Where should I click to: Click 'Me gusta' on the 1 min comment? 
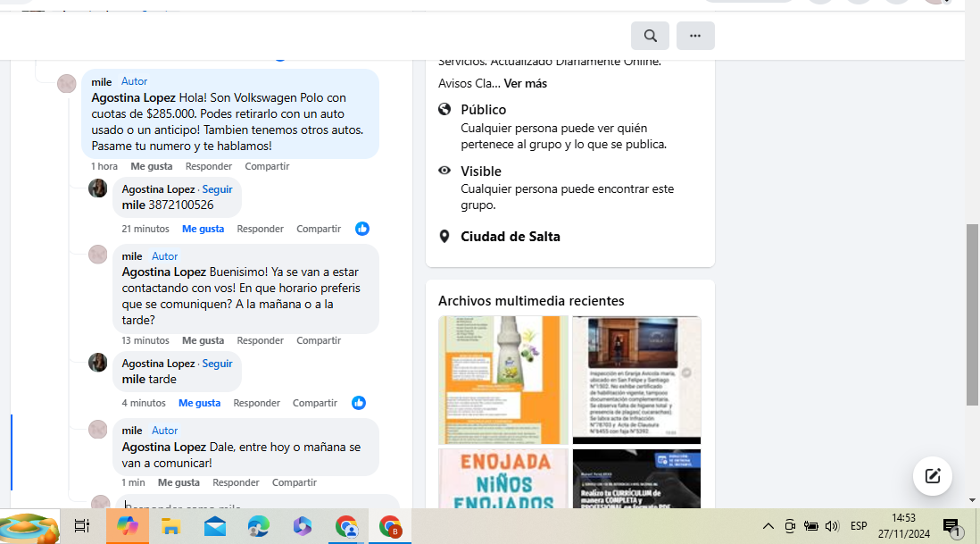(x=179, y=482)
